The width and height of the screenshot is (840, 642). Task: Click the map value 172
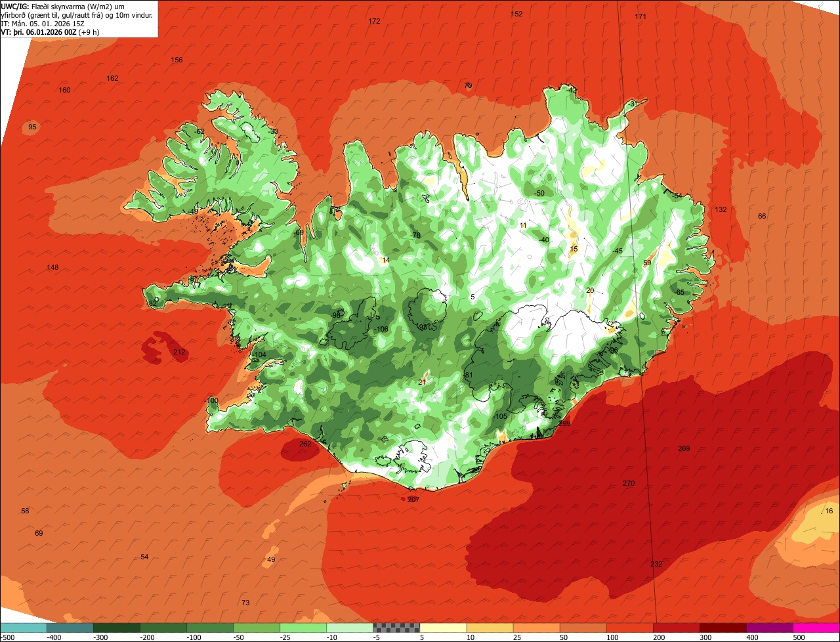point(374,22)
